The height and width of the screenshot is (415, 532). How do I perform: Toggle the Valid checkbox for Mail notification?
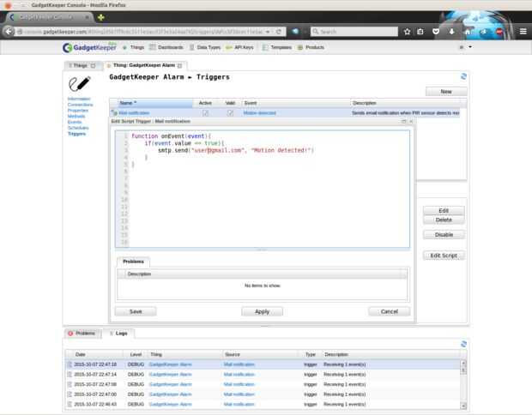230,113
